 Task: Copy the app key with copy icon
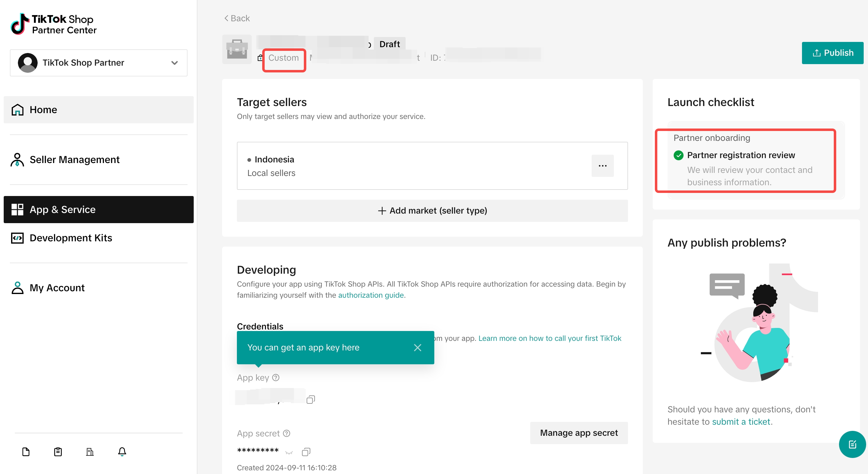coord(310,399)
